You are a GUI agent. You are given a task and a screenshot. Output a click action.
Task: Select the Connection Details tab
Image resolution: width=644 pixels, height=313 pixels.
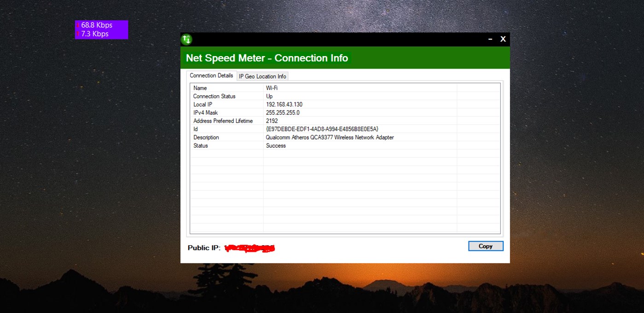pyautogui.click(x=211, y=75)
